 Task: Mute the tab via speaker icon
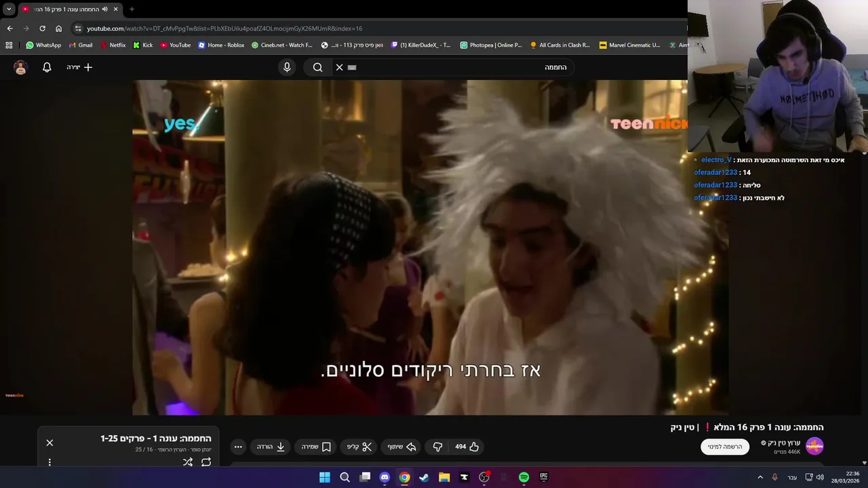click(104, 9)
